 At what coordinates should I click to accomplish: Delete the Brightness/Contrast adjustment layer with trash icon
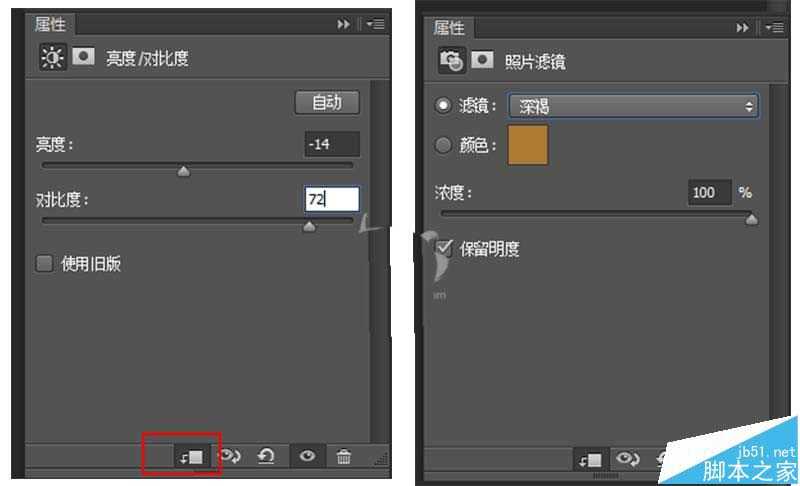344,456
